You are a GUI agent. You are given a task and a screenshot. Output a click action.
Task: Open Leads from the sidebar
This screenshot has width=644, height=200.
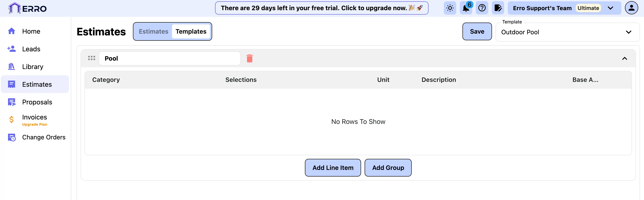[31, 49]
